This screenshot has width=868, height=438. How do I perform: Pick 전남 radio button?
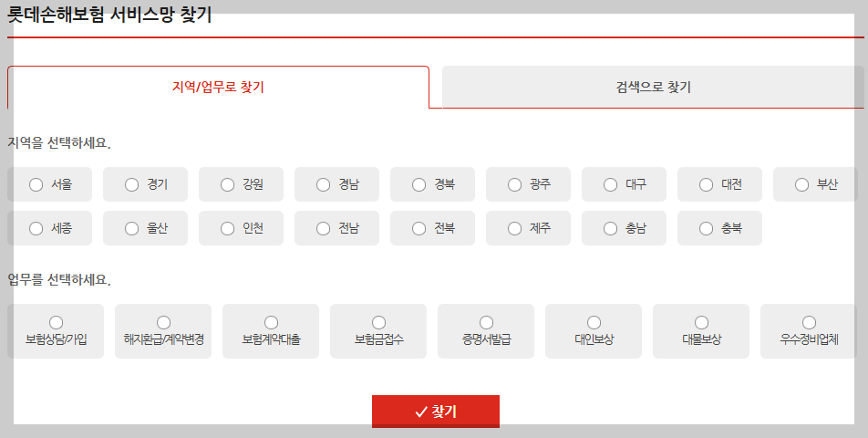pos(324,228)
